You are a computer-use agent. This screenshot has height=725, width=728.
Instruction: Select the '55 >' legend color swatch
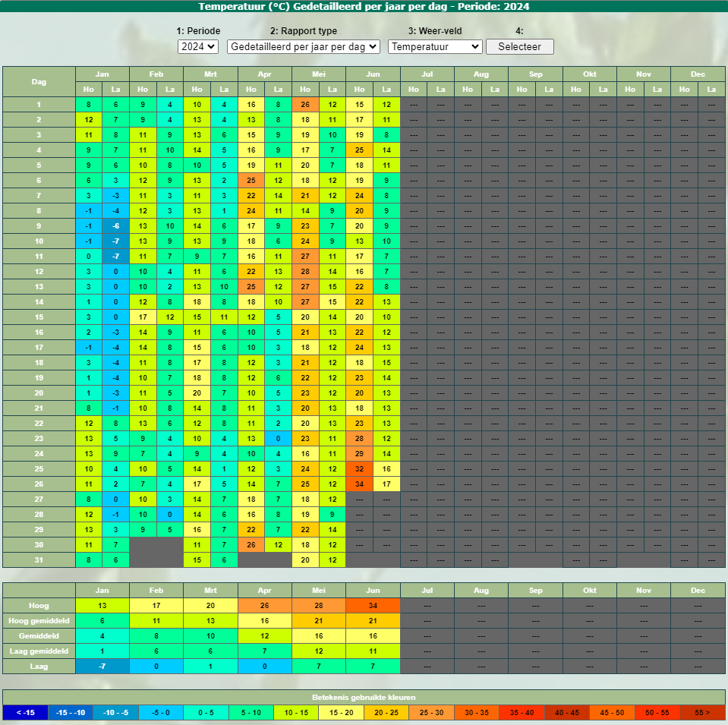pos(702,713)
